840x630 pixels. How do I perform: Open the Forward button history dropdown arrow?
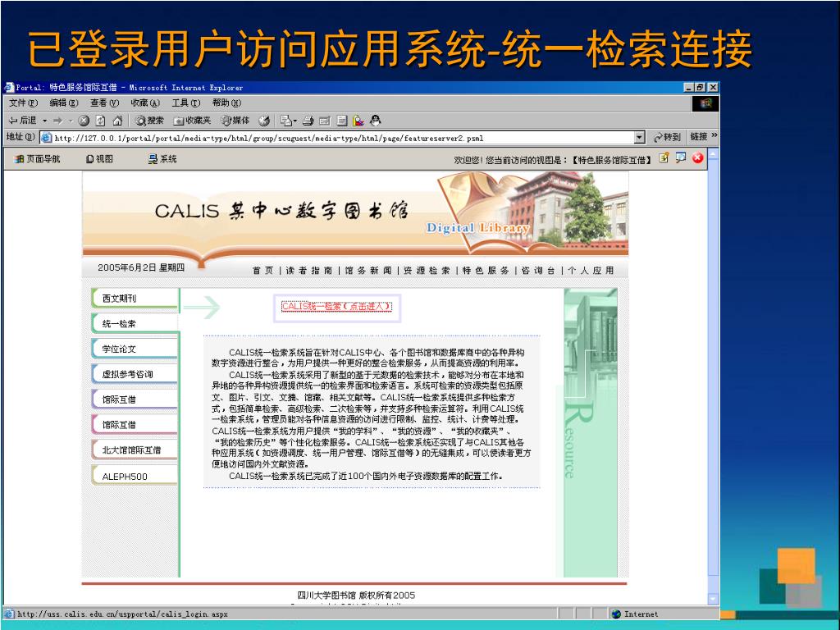pyautogui.click(x=71, y=121)
